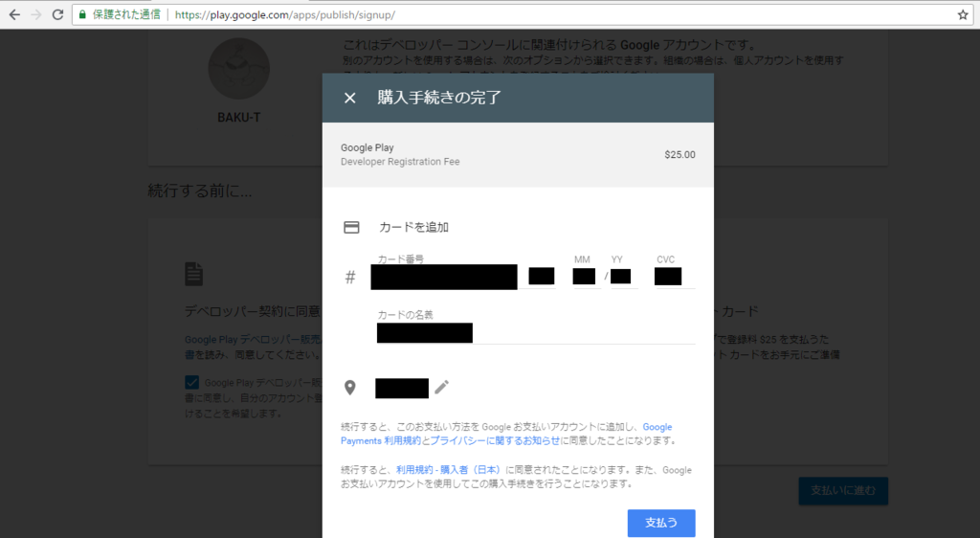Click the BAKU-T profile avatar

click(238, 69)
